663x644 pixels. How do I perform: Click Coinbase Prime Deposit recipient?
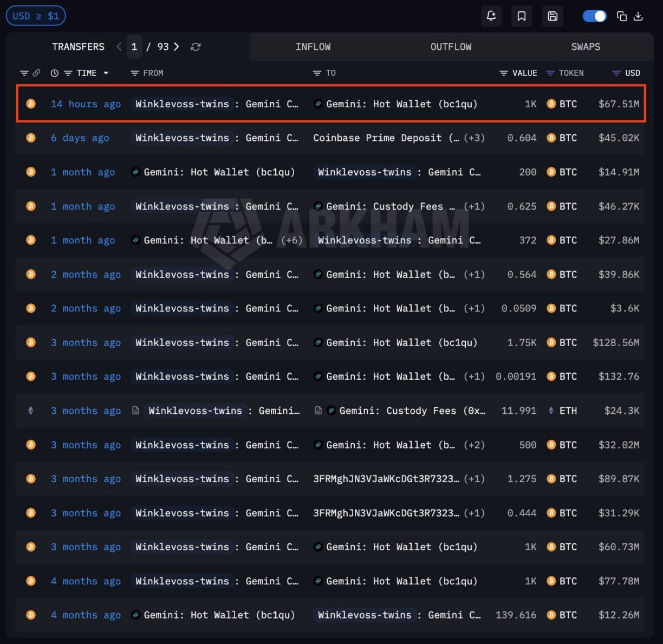click(x=386, y=138)
